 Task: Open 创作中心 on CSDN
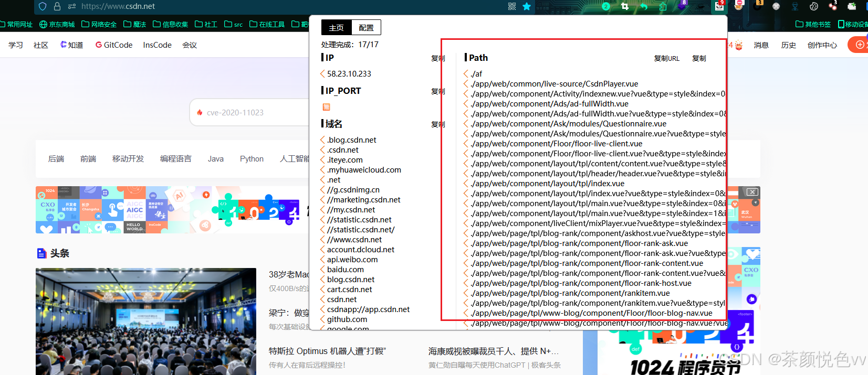[822, 45]
